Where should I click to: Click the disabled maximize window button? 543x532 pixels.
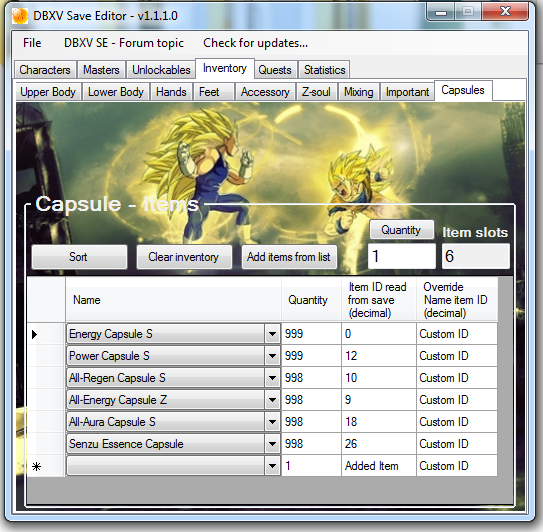tap(468, 12)
